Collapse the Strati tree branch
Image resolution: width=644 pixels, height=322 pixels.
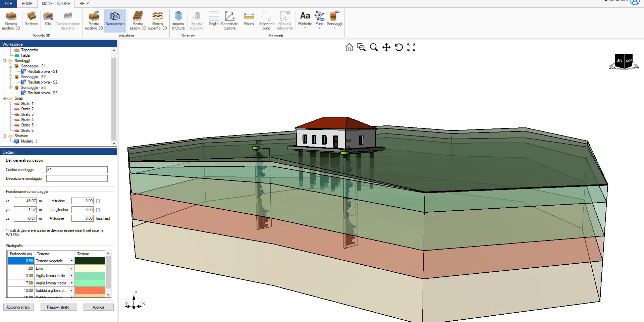tap(4, 98)
